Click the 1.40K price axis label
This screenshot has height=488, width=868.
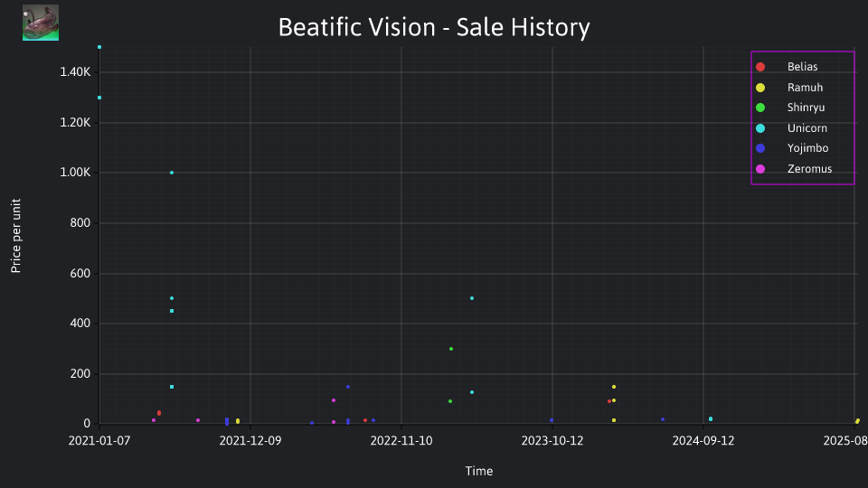click(75, 72)
